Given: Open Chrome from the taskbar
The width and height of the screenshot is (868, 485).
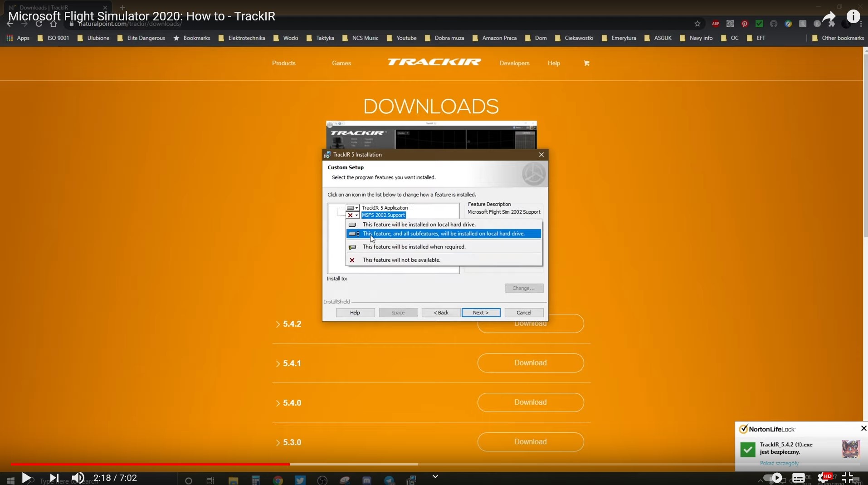Looking at the screenshot, I should pos(278,480).
